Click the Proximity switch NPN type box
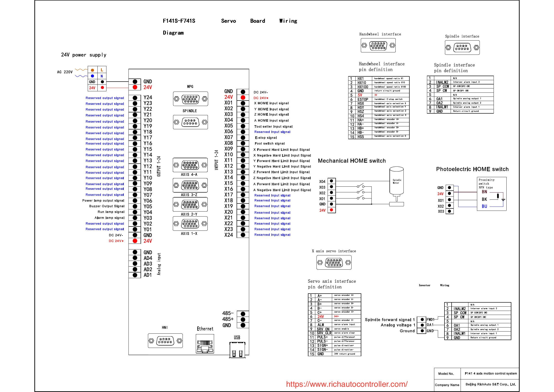Screen dimensions: 554x392 coord(492,194)
